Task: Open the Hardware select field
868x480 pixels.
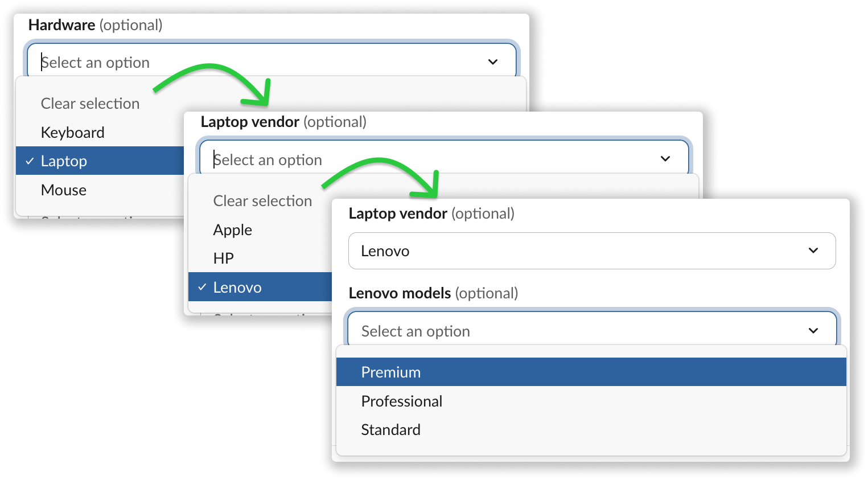Action: click(271, 60)
